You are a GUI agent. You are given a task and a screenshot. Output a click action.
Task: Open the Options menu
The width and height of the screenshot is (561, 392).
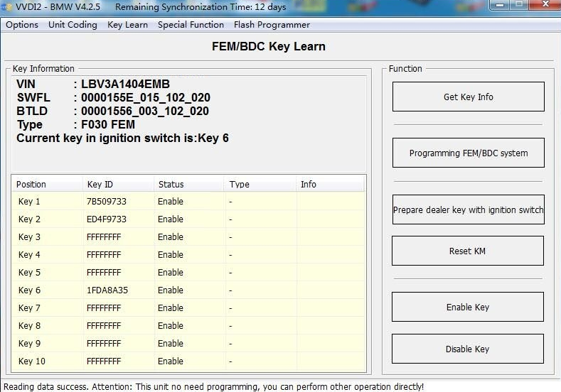tap(22, 25)
